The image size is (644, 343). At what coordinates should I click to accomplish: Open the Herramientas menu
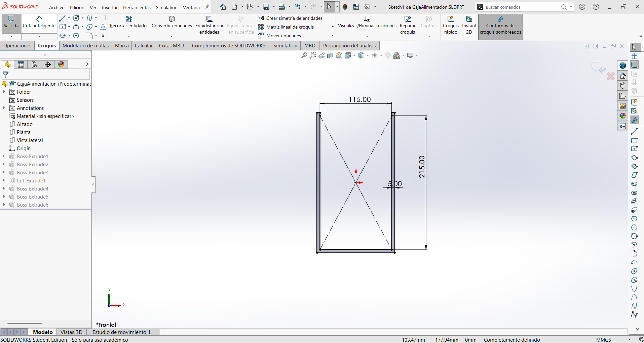pyautogui.click(x=137, y=7)
